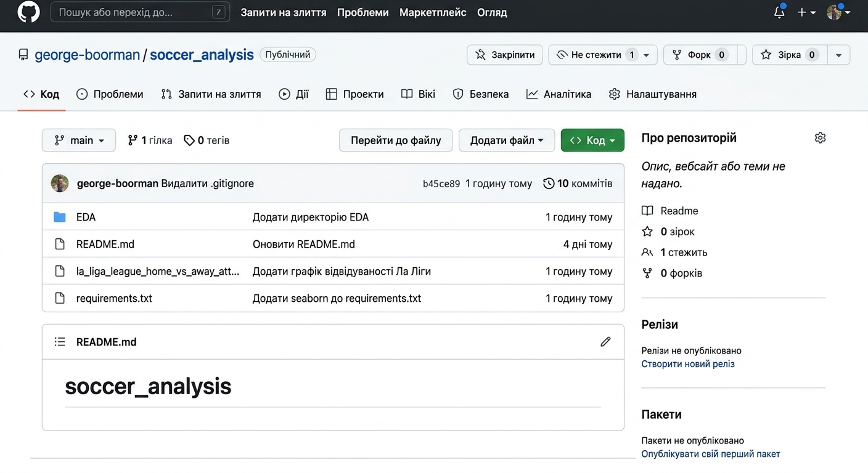Click the 'Закріпити' pin button

[505, 55]
